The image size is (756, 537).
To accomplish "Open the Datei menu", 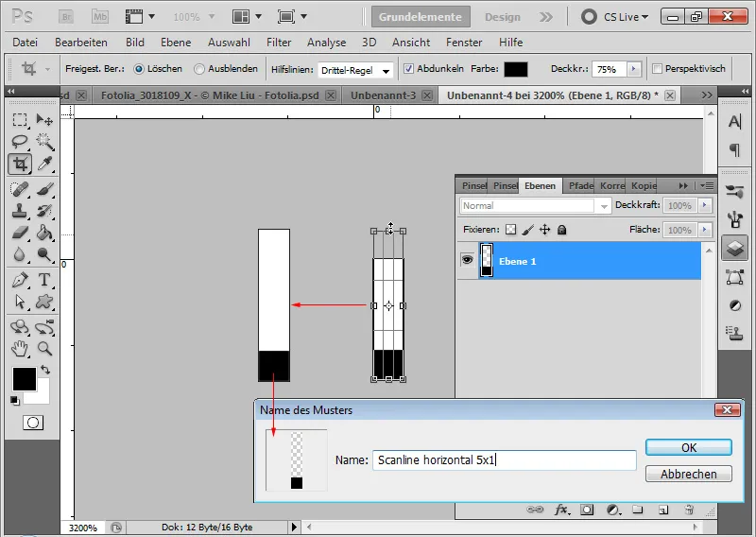I will 26,43.
